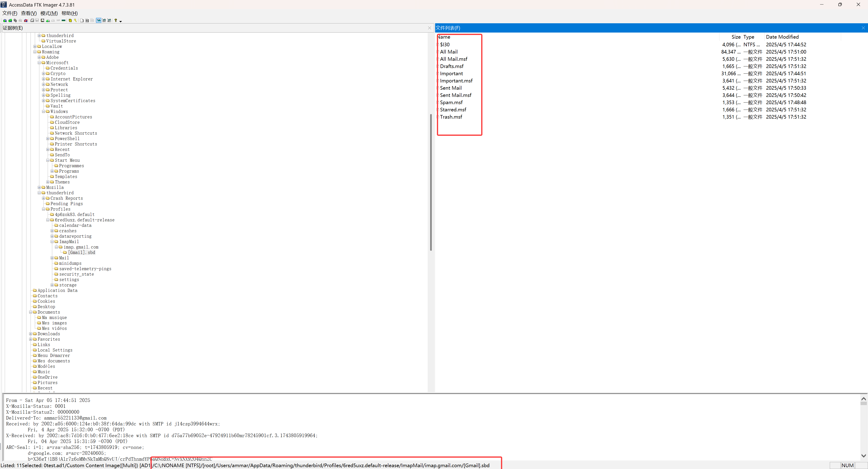Toggle the automatic view glasses icon

click(99, 21)
